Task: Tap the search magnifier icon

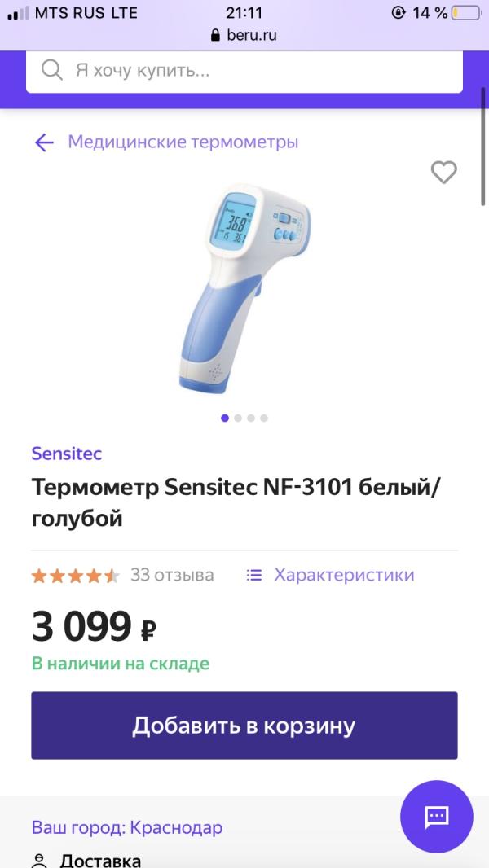Action: pyautogui.click(x=51, y=70)
